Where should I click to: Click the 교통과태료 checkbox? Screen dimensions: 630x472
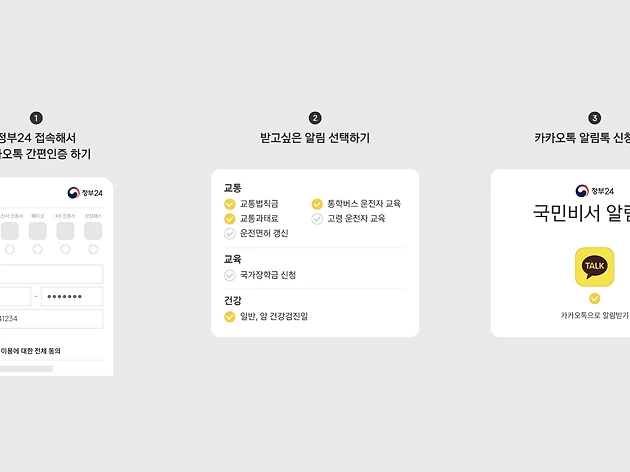point(229,219)
